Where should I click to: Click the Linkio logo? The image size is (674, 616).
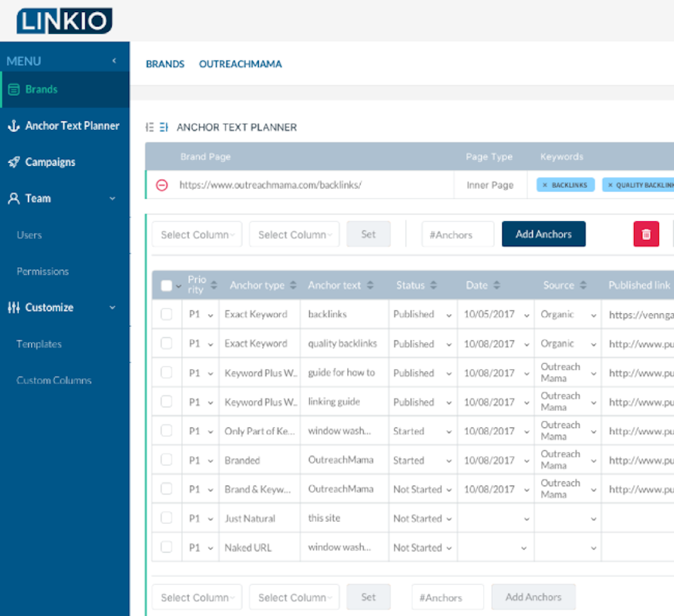tap(63, 20)
